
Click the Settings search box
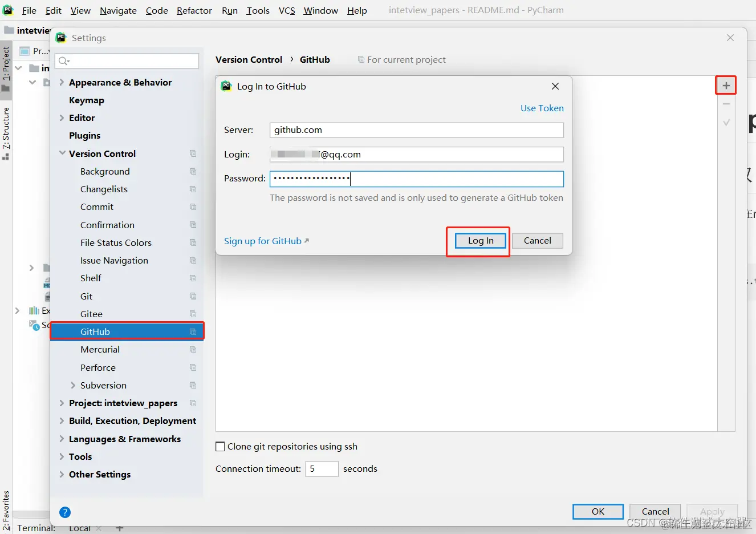coord(127,61)
